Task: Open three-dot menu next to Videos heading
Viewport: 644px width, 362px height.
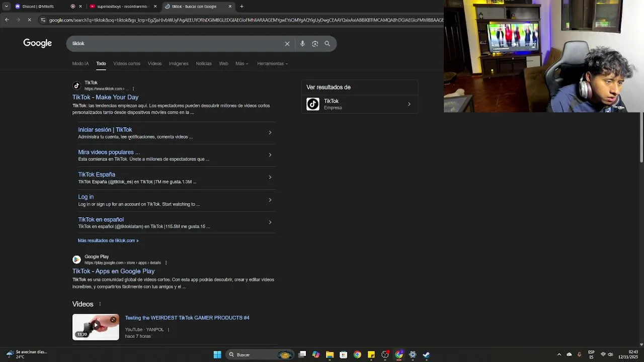Action: (100, 304)
